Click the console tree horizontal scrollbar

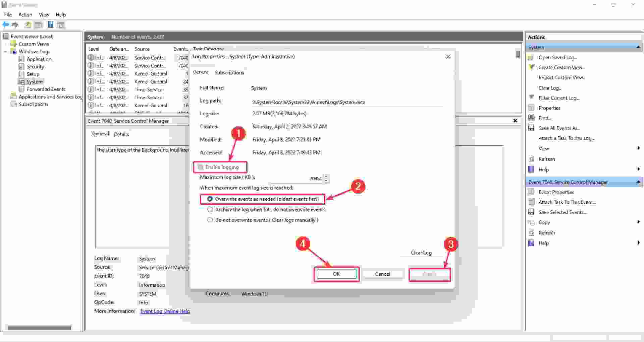40,327
